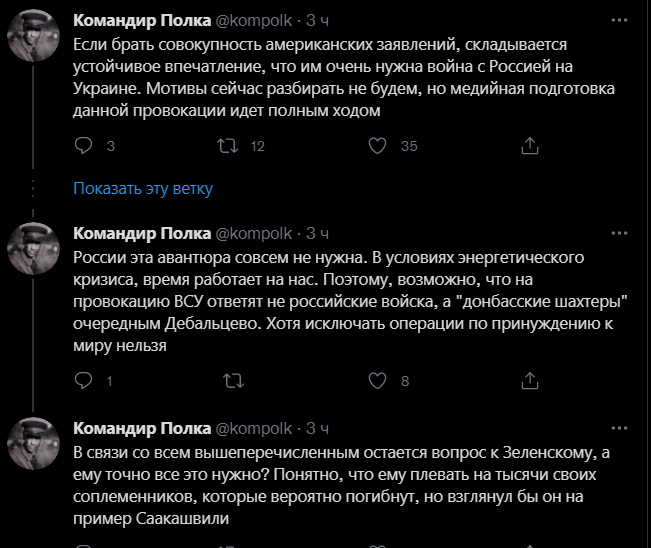Click 'Показать эту ветку' link
Viewport: 651px width, 548px height.
coord(143,188)
